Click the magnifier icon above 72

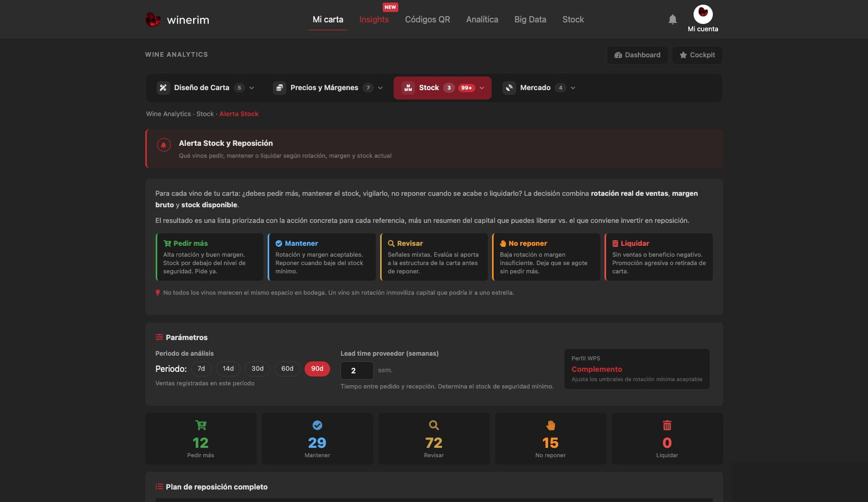point(434,425)
